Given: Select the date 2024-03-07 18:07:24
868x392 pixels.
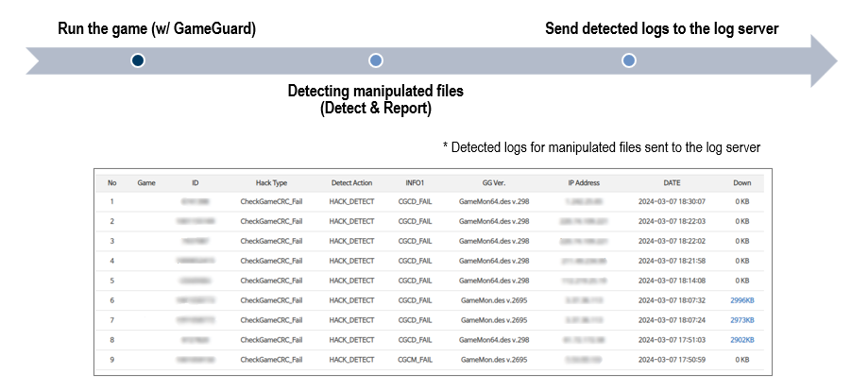Looking at the screenshot, I should coord(672,320).
